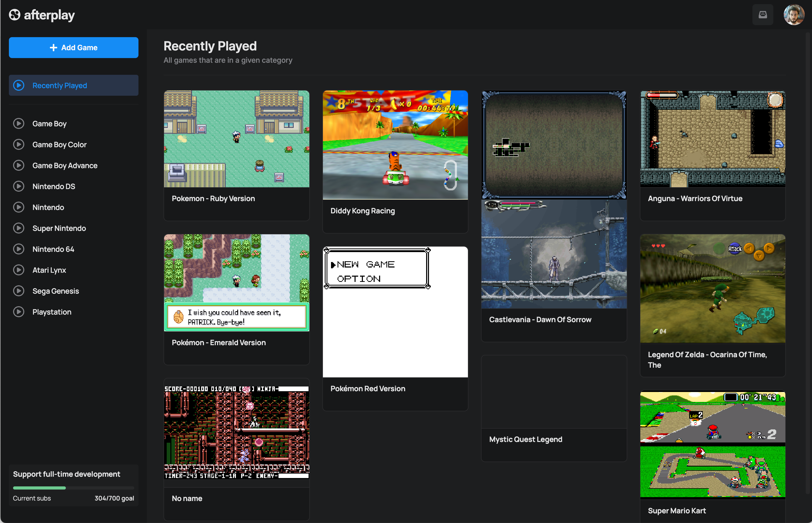Click the subscriber goal progress bar

pyautogui.click(x=73, y=488)
